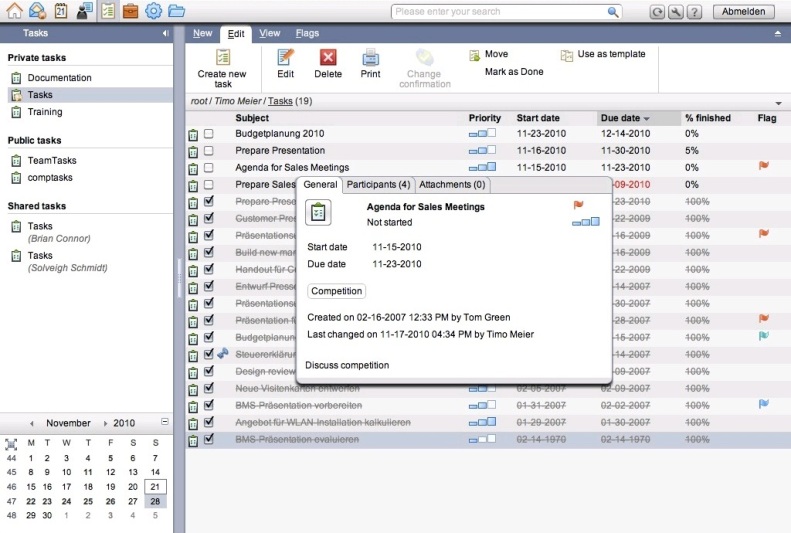Click the priority indicator inside the popup
791x533 pixels.
coord(586,222)
